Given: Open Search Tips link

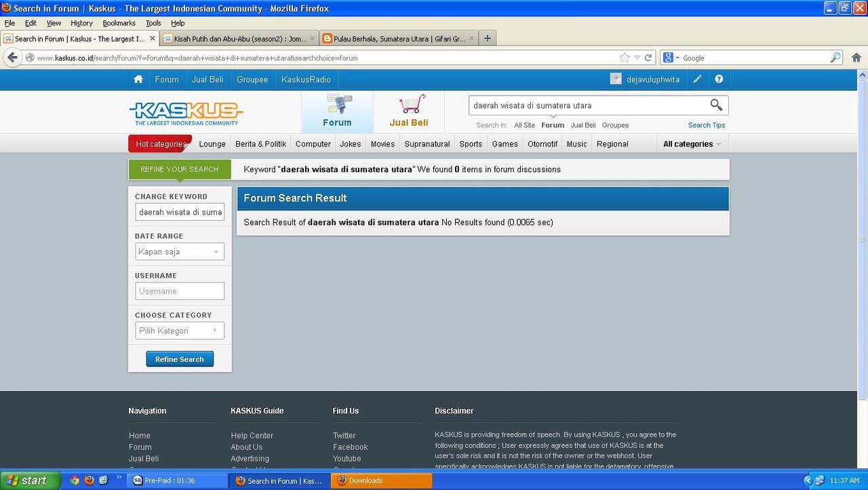Looking at the screenshot, I should point(707,125).
